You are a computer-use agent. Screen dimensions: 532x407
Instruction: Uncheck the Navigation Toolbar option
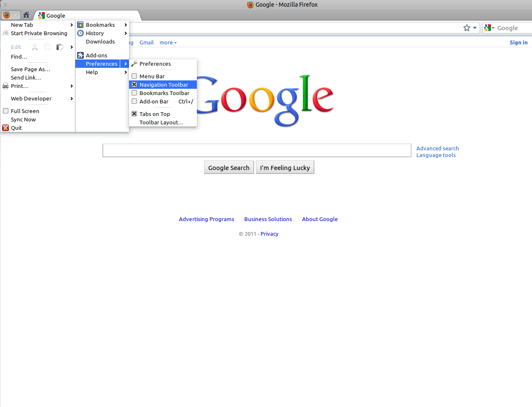134,85
